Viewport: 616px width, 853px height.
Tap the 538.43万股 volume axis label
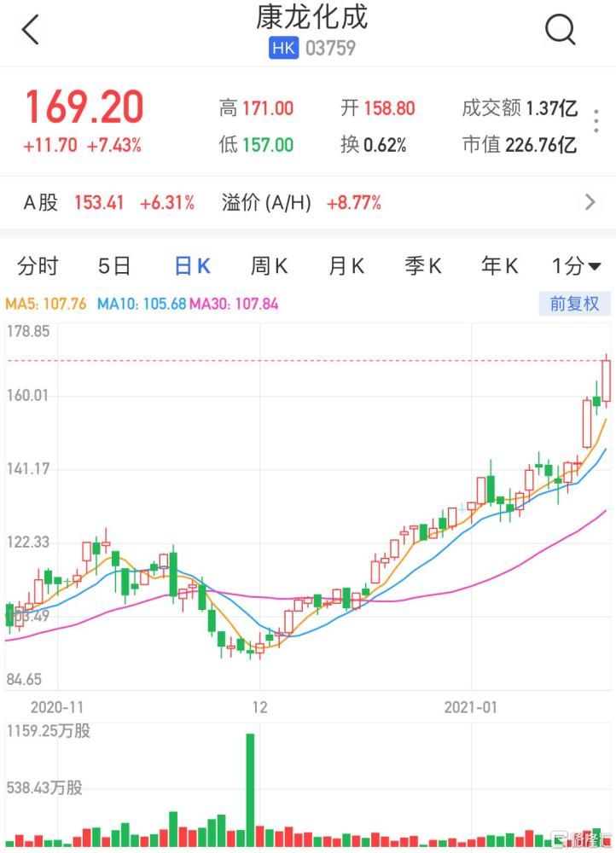(x=44, y=787)
